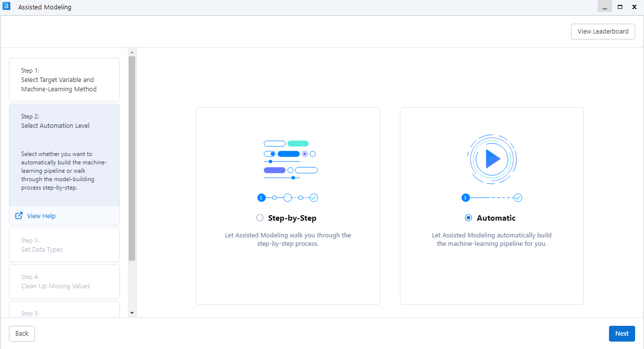Screen dimensions: 644x349
Task: Click the Automatic play illustration
Action: click(492, 159)
